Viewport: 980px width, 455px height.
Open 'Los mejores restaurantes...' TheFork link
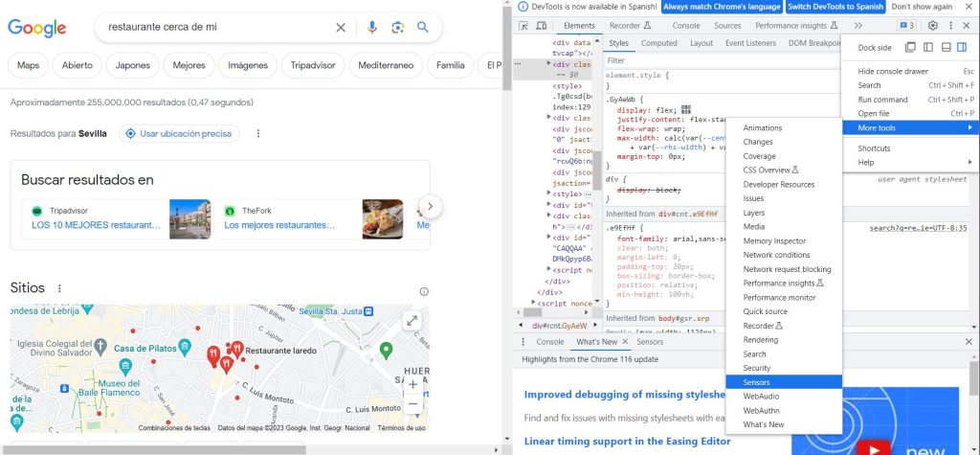(279, 225)
